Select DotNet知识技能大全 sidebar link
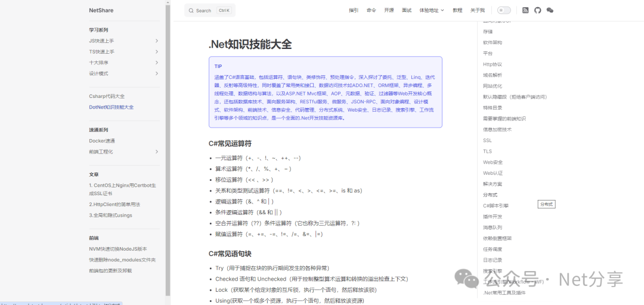 (112, 107)
